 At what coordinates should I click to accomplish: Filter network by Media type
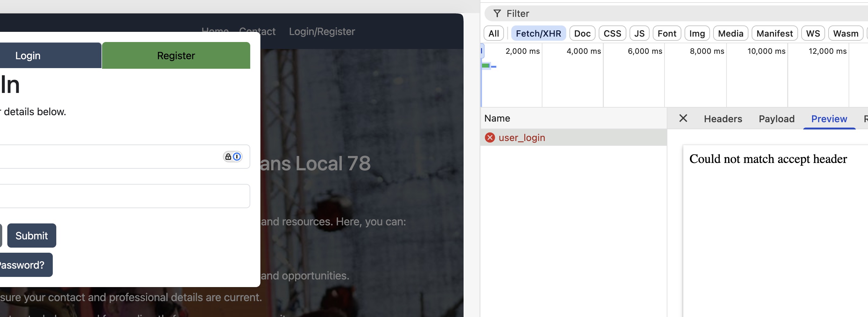tap(730, 33)
